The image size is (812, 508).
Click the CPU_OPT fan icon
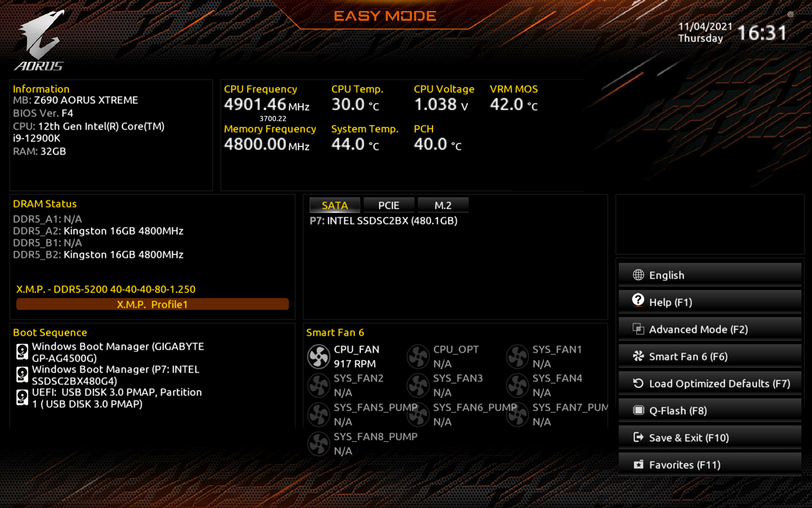[x=418, y=356]
